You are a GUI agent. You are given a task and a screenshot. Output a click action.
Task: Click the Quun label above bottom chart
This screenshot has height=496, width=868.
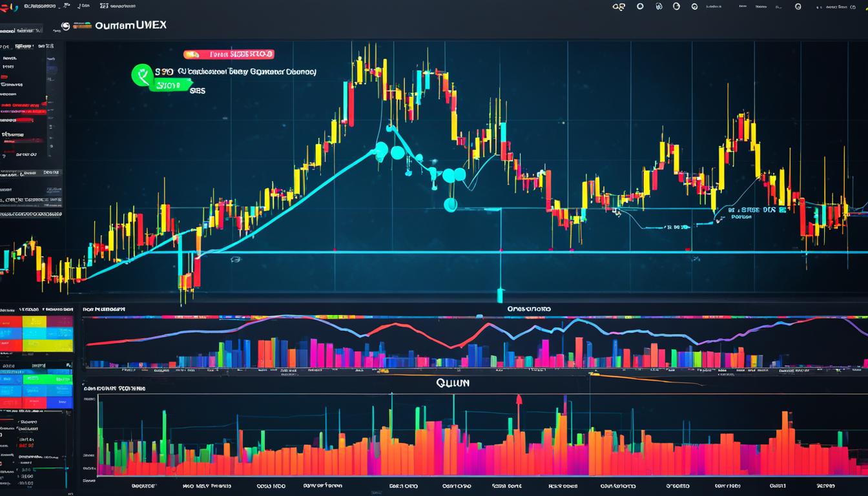452,383
